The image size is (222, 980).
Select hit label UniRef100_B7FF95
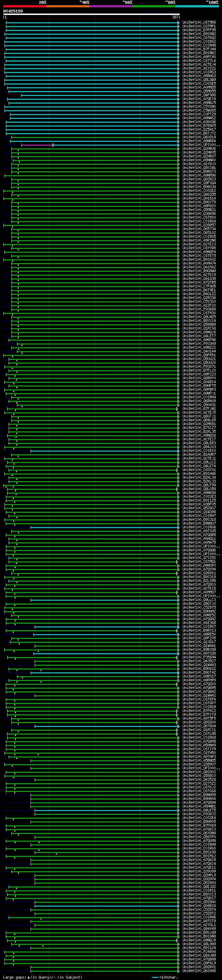pos(199,30)
